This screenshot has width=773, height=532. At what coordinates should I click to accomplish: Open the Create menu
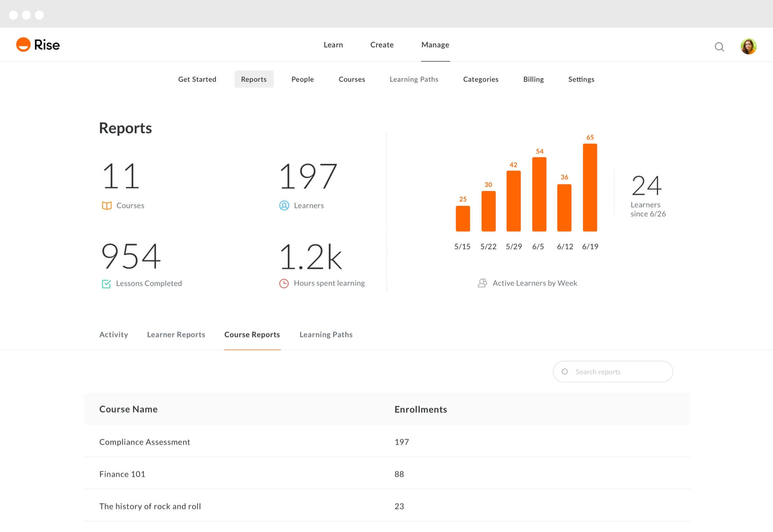click(382, 45)
